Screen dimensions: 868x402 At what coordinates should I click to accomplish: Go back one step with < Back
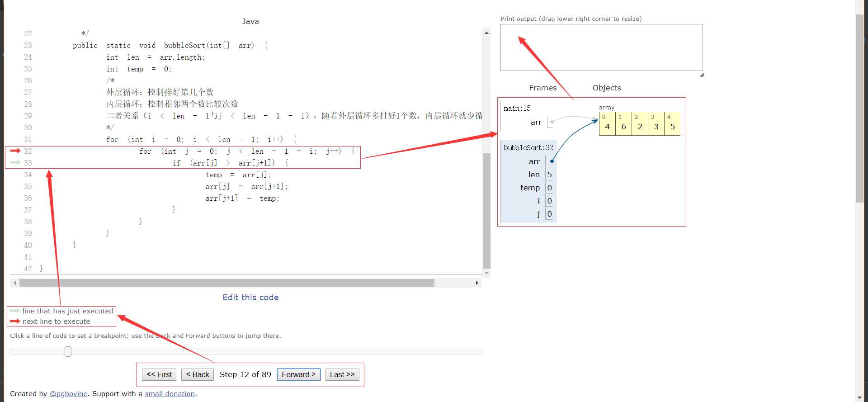pyautogui.click(x=198, y=374)
